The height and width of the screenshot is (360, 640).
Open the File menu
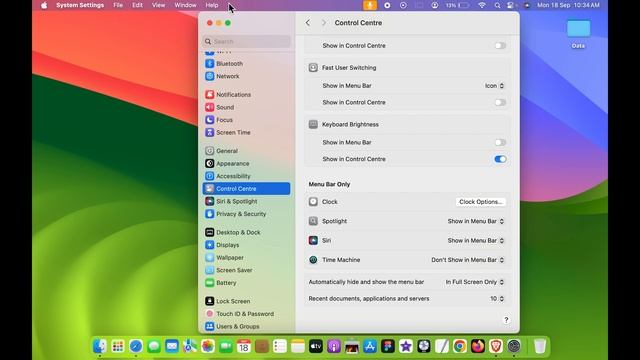coord(118,5)
